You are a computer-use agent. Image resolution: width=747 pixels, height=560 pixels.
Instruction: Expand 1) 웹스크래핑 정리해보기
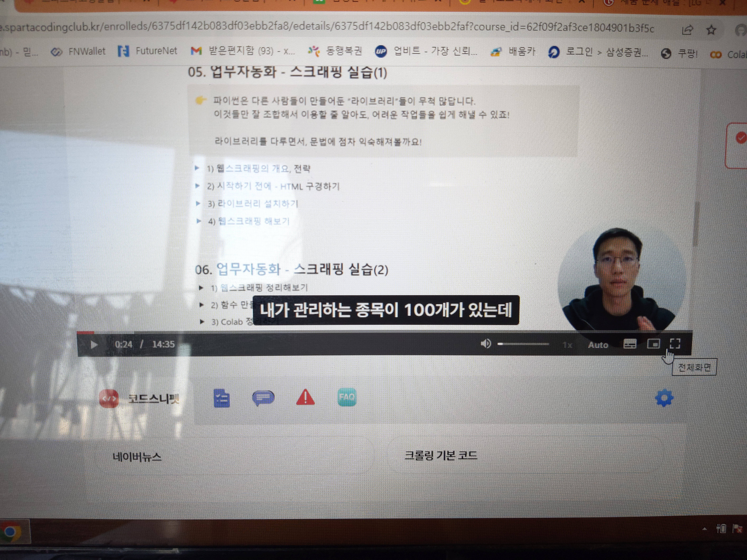tap(259, 288)
